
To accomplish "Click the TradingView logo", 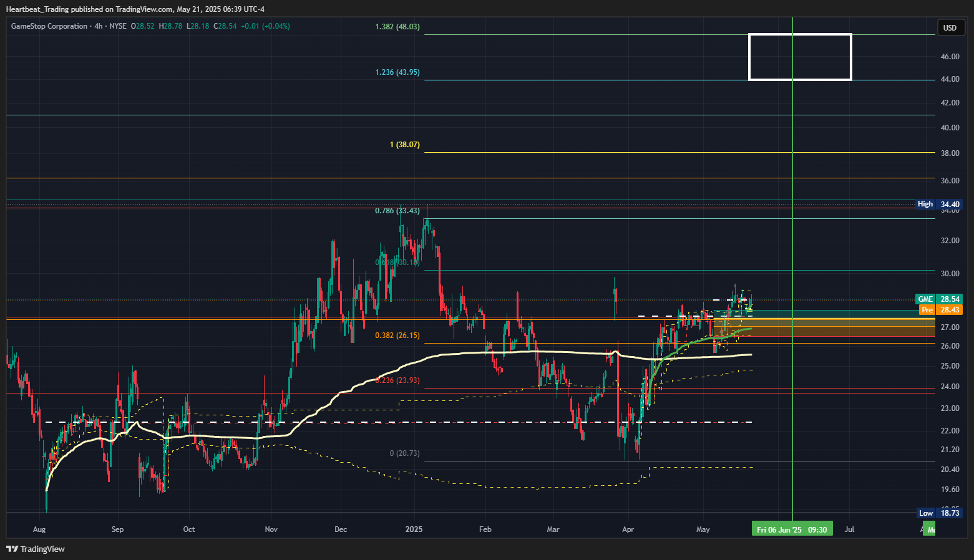I will point(36,549).
